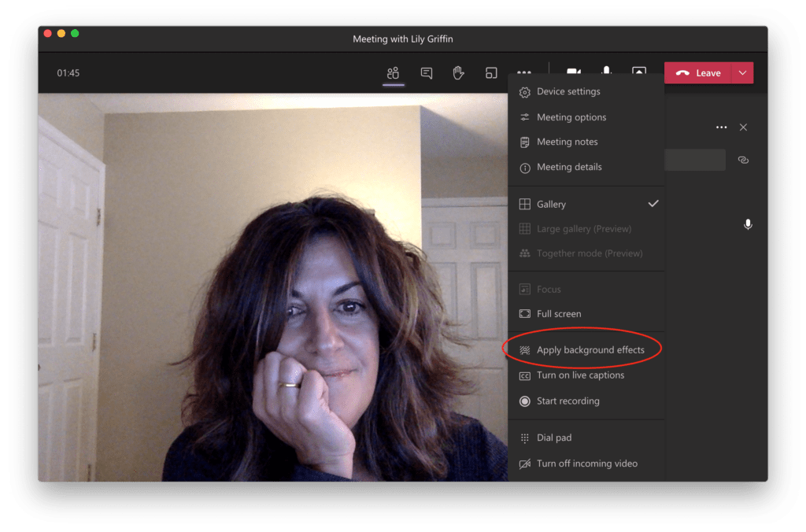Image resolution: width=806 pixels, height=532 pixels.
Task: Copy the meeting join link icon
Action: [743, 160]
